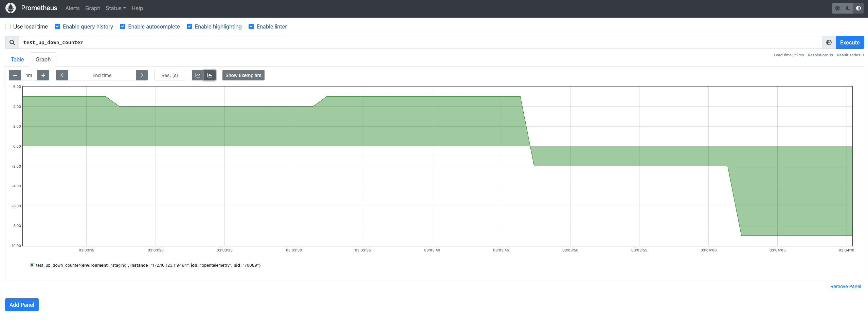Open the Help menu item
Image resolution: width=868 pixels, height=320 pixels.
pos(137,8)
